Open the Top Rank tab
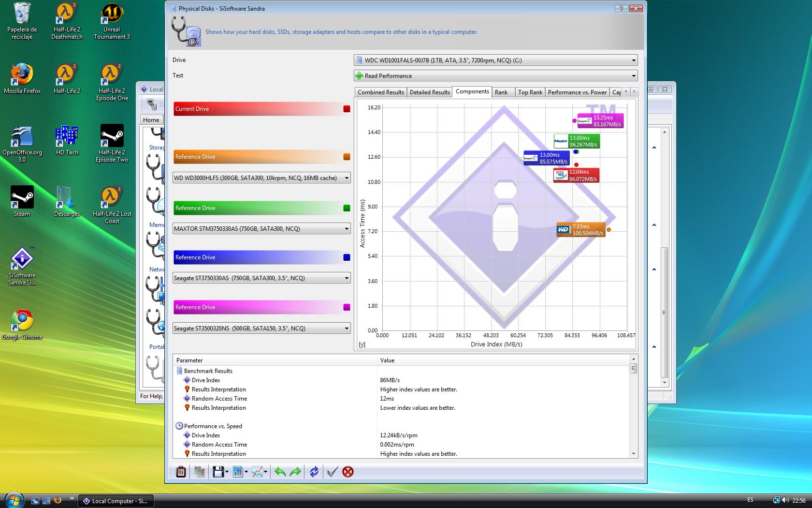 (x=530, y=92)
